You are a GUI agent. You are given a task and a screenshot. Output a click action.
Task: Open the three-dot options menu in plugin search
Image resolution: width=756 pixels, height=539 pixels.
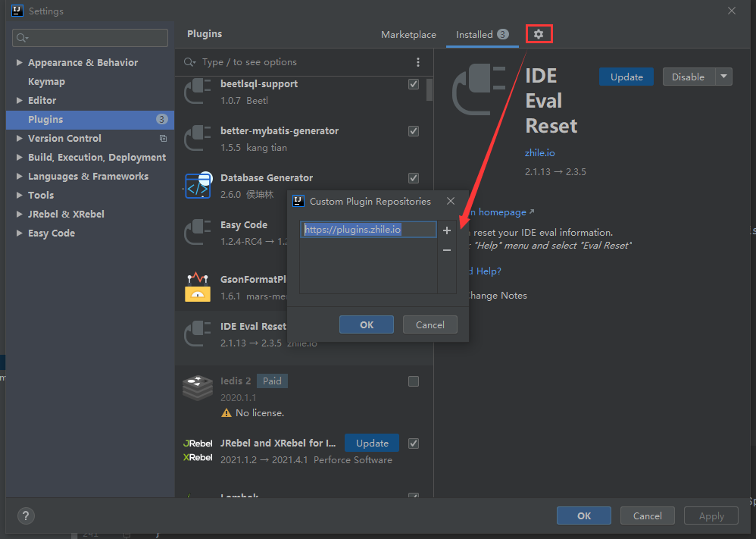point(417,61)
